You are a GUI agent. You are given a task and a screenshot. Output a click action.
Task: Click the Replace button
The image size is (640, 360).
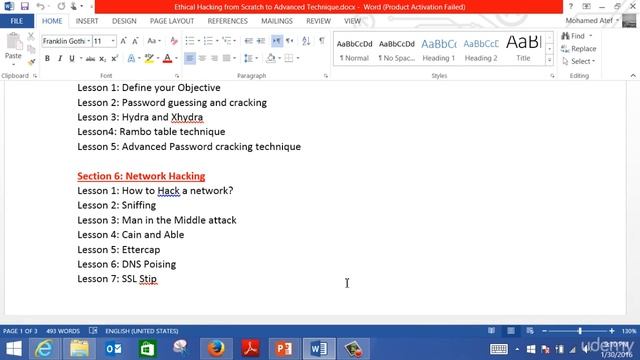(578, 49)
